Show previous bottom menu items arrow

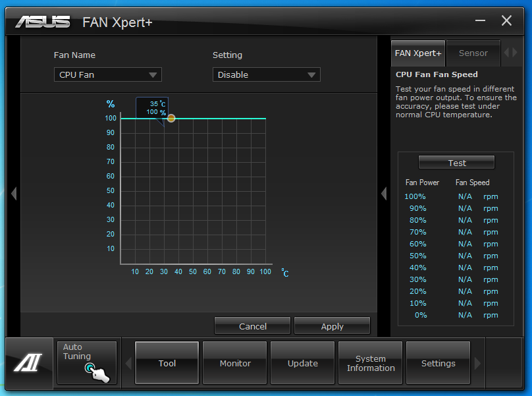128,364
